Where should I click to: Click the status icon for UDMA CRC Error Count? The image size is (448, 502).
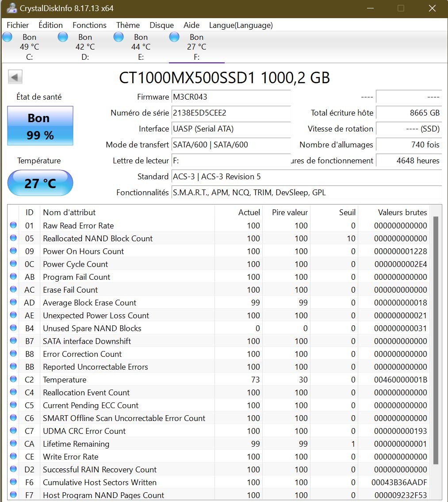[13, 430]
